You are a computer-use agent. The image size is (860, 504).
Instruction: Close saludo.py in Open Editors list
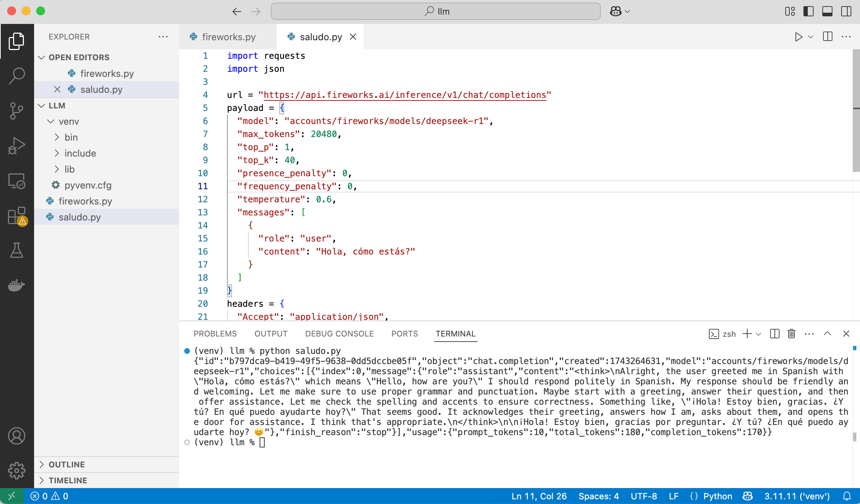tap(57, 90)
